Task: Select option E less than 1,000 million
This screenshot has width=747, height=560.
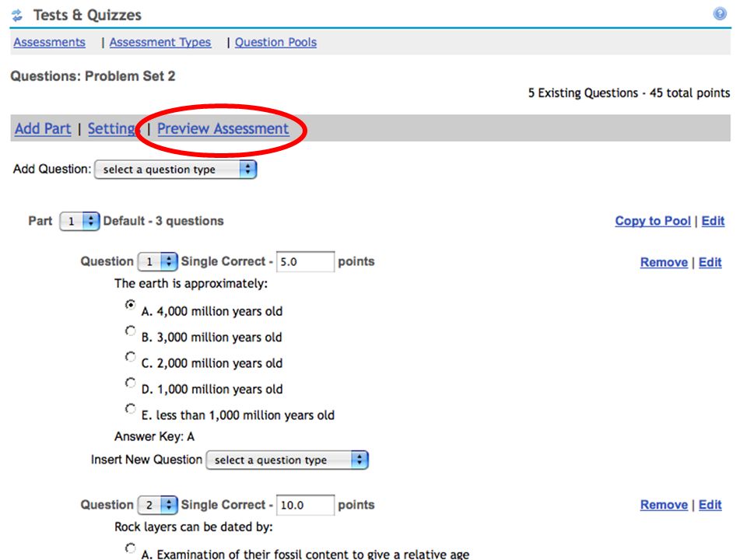Action: (x=130, y=408)
